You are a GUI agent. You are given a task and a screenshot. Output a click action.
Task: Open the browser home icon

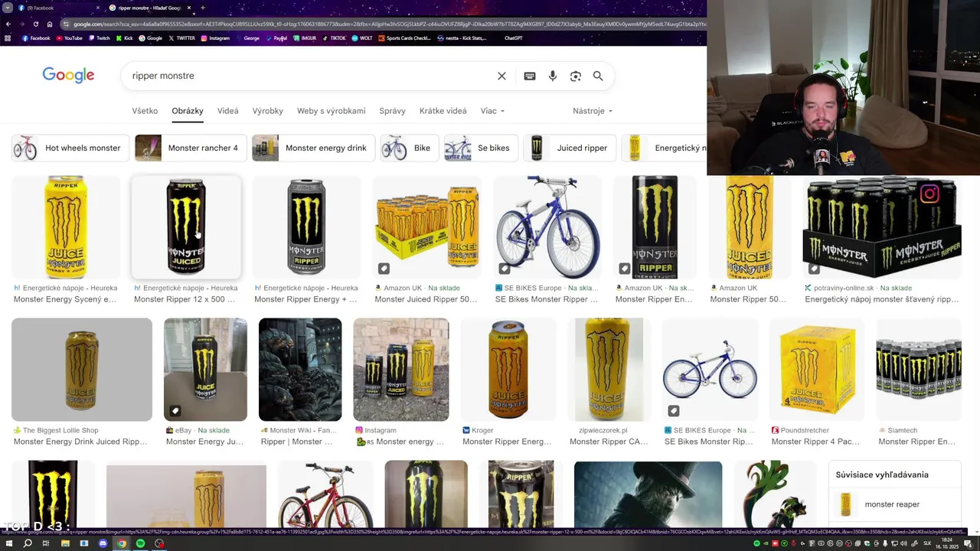[49, 24]
